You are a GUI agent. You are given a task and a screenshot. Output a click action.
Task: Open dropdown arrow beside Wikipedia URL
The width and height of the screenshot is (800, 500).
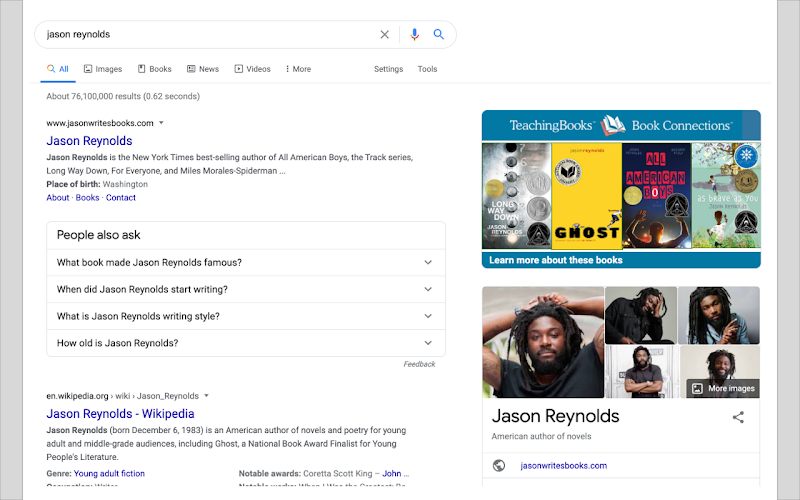coord(206,395)
